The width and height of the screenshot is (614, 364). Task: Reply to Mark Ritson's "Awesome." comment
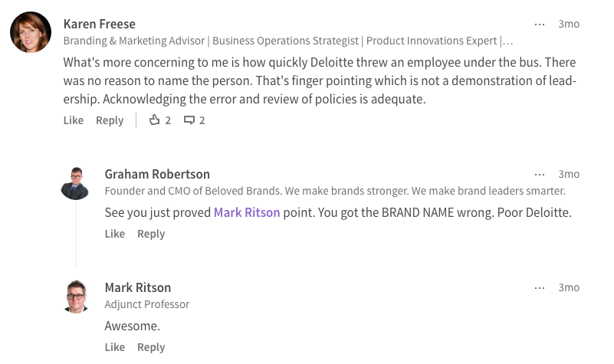point(151,347)
